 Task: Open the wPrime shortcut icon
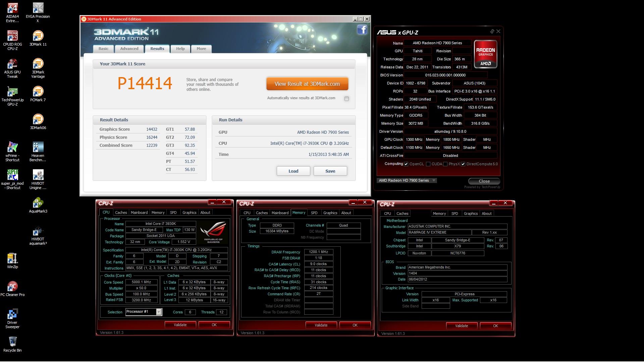point(12,152)
